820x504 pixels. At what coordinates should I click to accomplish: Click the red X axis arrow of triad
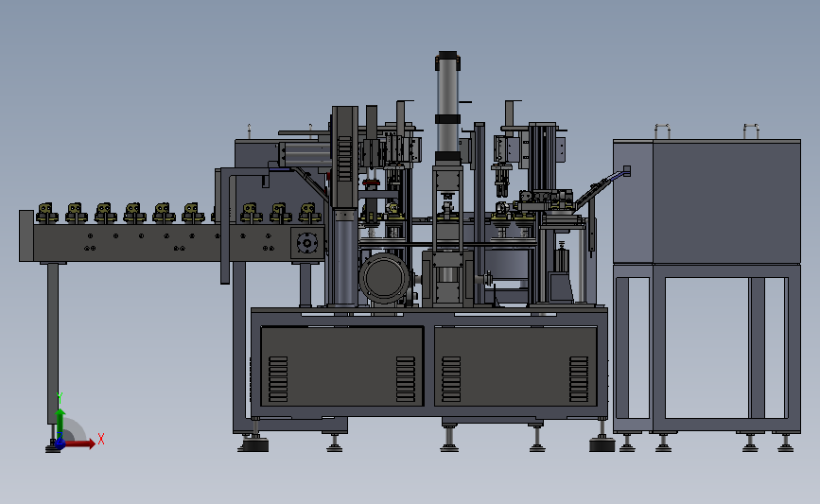[x=80, y=443]
